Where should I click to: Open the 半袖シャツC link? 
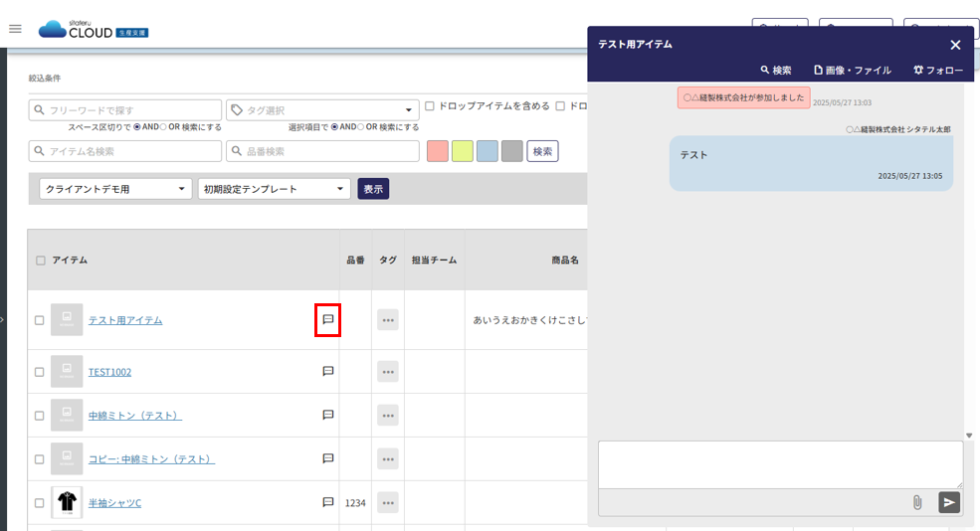115,503
